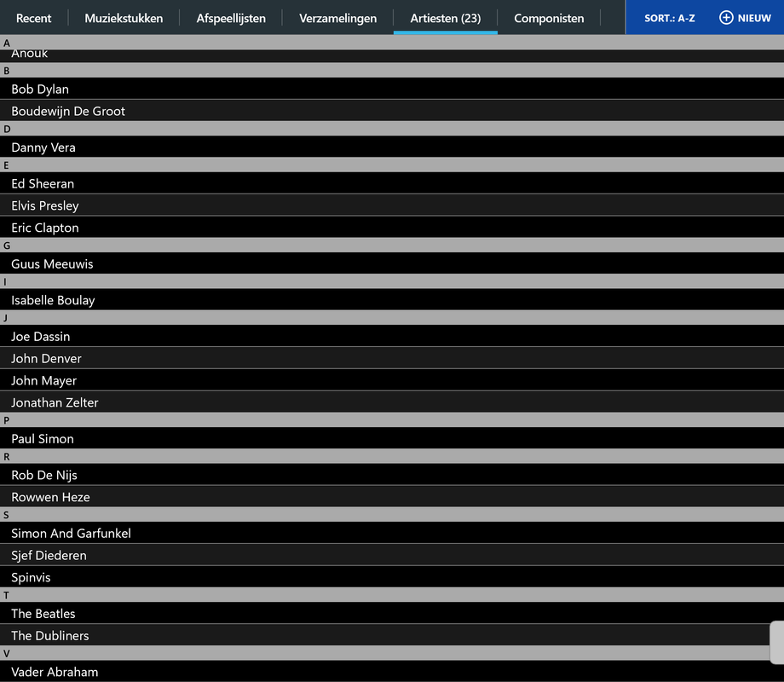
Task: Click the B section header
Action: click(x=392, y=71)
